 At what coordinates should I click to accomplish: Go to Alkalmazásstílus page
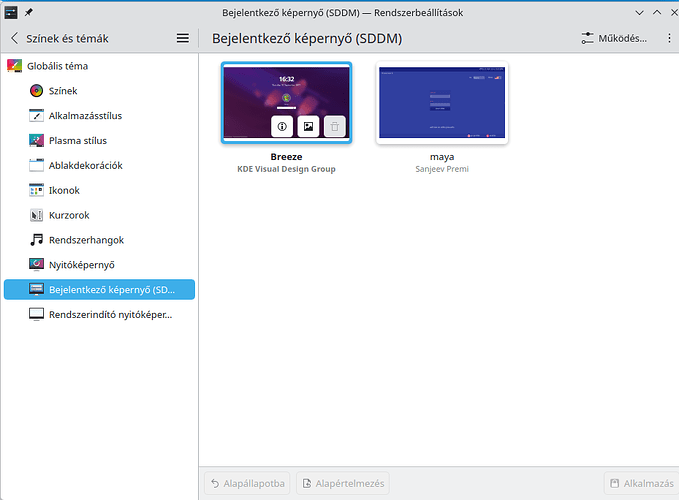point(84,116)
